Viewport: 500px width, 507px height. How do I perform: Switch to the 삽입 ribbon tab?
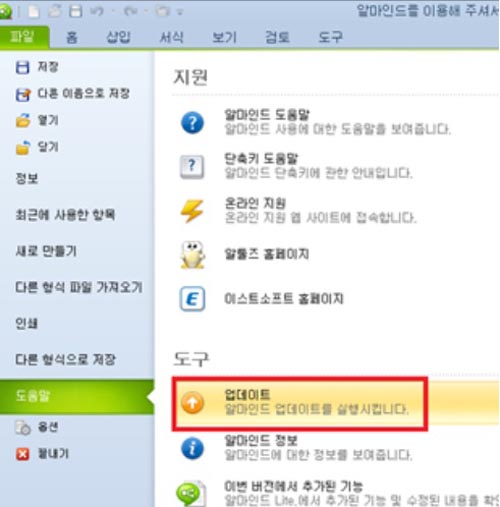[x=118, y=37]
